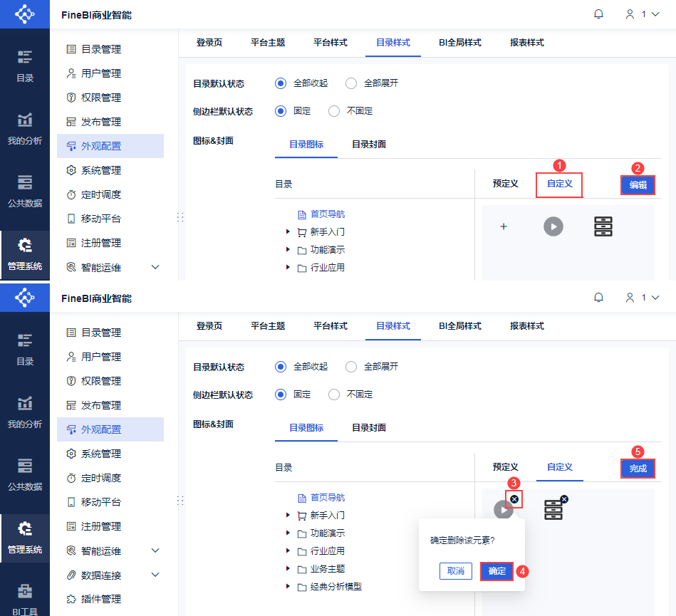This screenshot has width=676, height=616.
Task: Click the delete X on the play-circle icon
Action: tap(514, 498)
